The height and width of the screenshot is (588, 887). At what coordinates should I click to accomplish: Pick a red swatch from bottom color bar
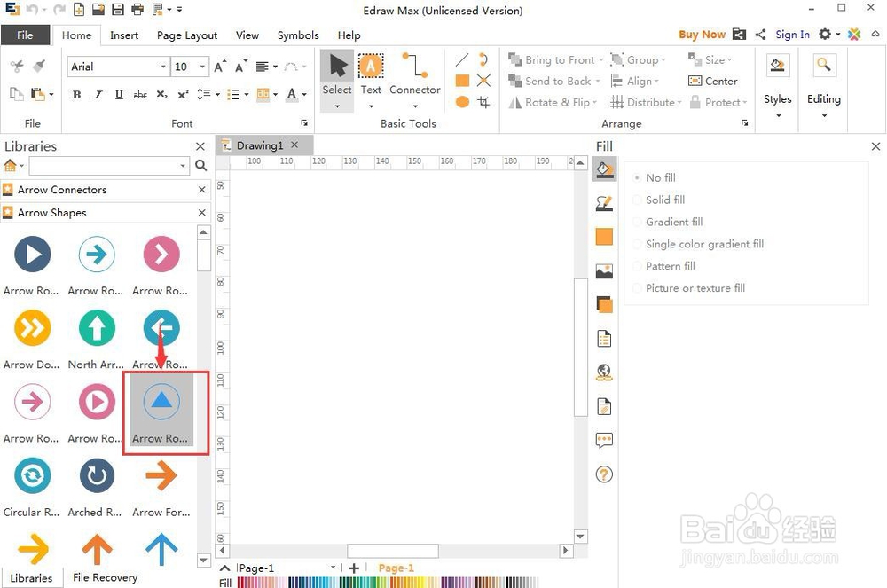(241, 582)
